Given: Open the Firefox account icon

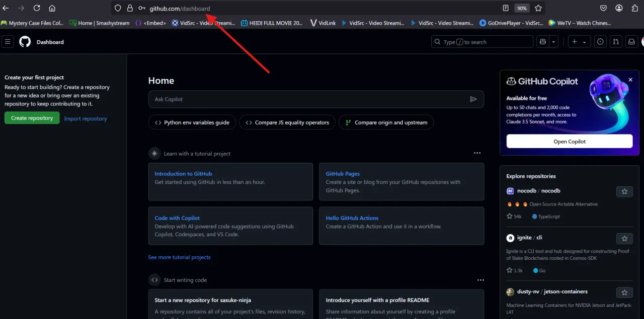Looking at the screenshot, I should (x=619, y=8).
